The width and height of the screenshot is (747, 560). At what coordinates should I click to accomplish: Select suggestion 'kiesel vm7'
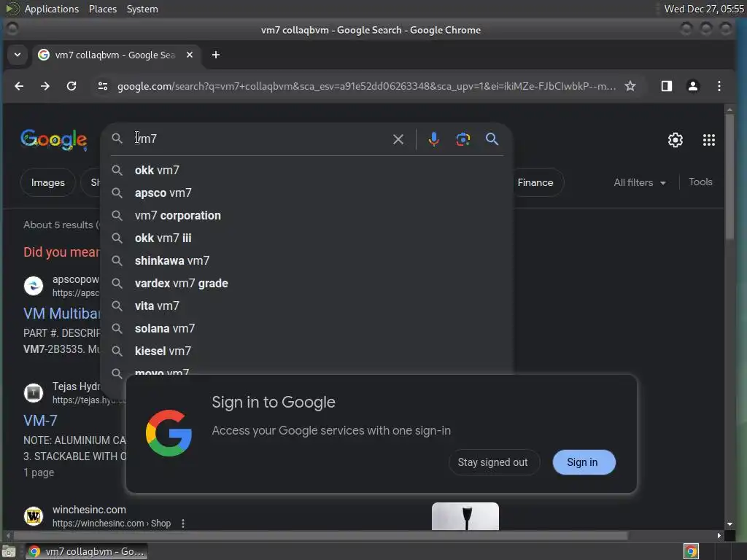coord(307,351)
